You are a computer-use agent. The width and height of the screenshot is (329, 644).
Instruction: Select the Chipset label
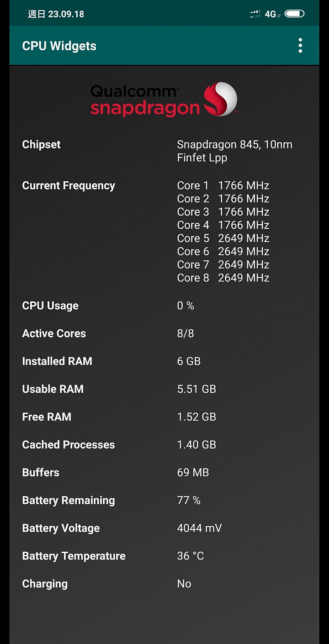[x=41, y=144]
